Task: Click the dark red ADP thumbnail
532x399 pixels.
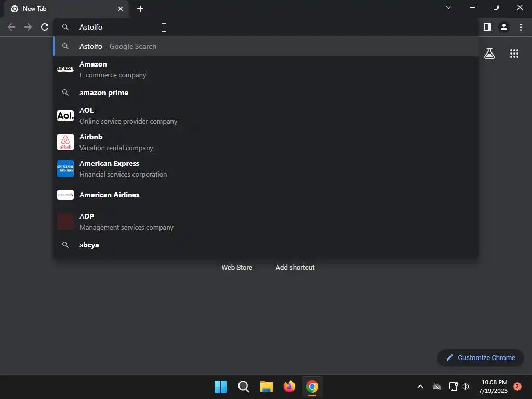Action: [x=65, y=221]
